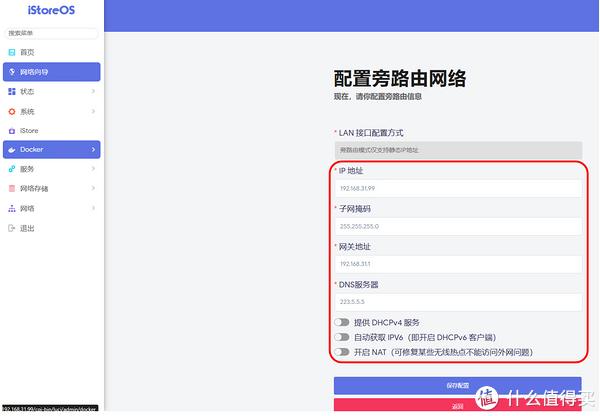Click the 状态 dashboard icon in sidebar

(x=12, y=91)
